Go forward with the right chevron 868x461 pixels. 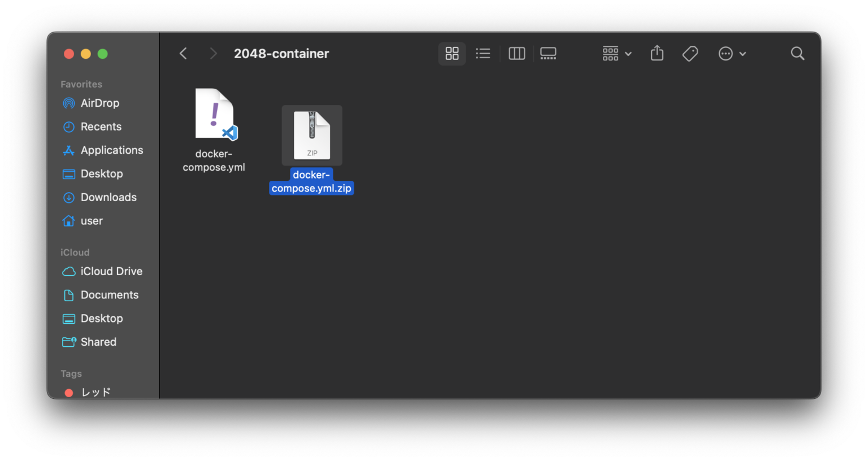tap(213, 54)
